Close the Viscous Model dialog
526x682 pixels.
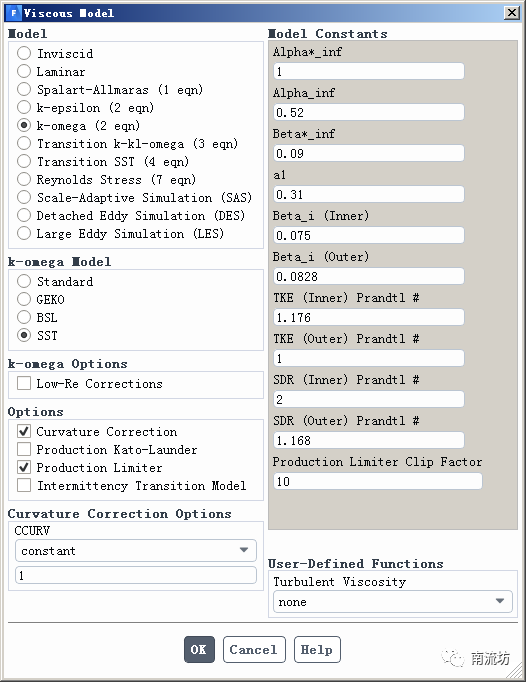point(512,13)
